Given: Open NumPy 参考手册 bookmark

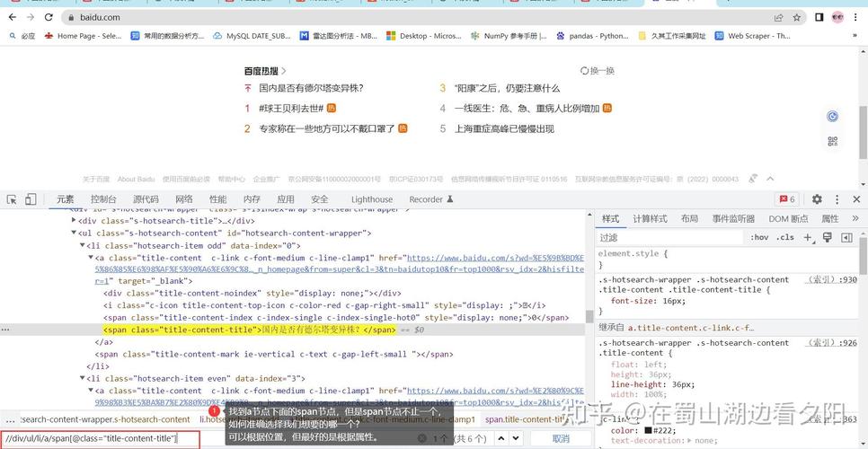Looking at the screenshot, I should tap(509, 36).
